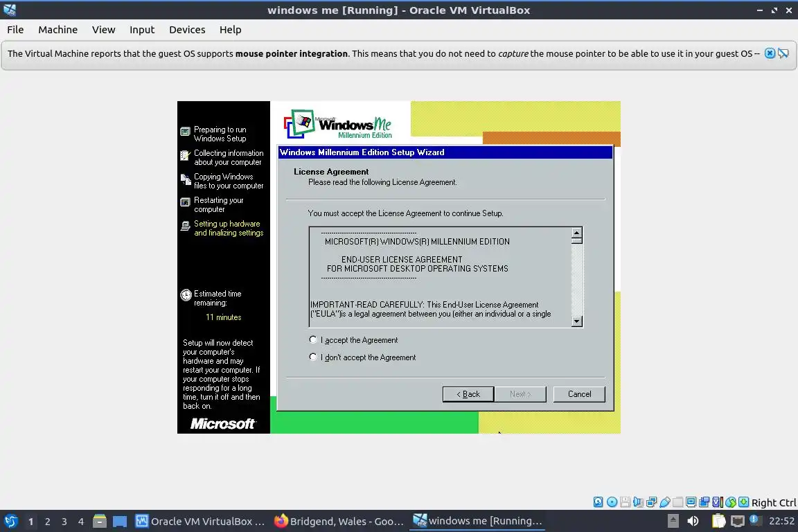Click the Cancel button in Setup Wizard

[x=579, y=394]
